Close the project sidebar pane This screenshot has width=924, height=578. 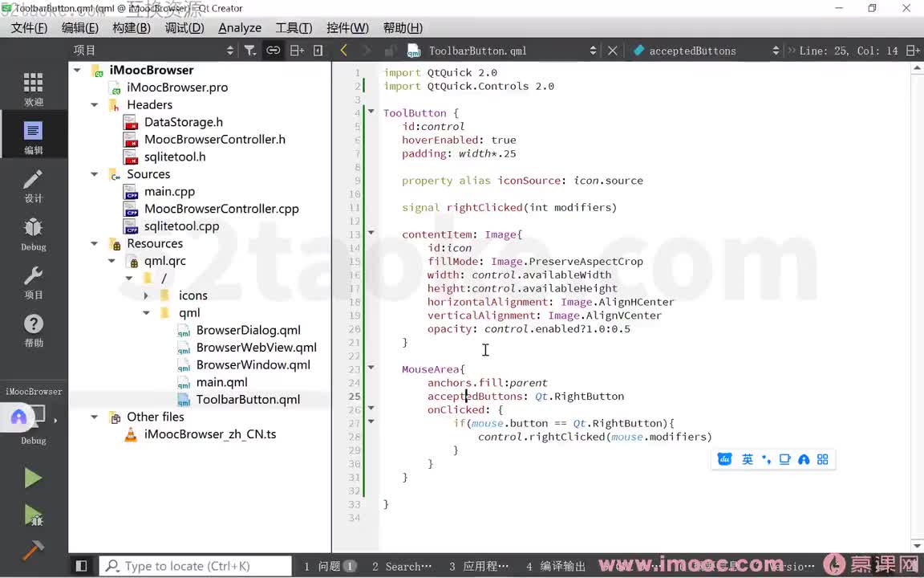coord(318,51)
